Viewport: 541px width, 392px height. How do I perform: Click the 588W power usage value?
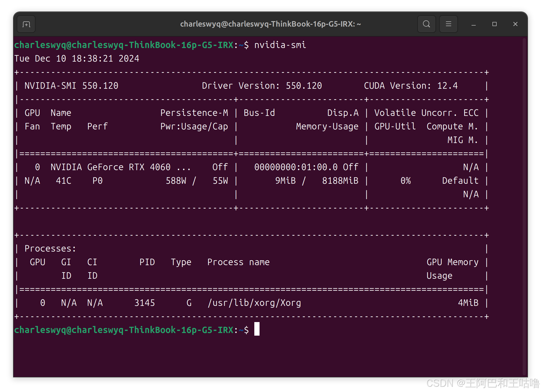click(x=176, y=181)
